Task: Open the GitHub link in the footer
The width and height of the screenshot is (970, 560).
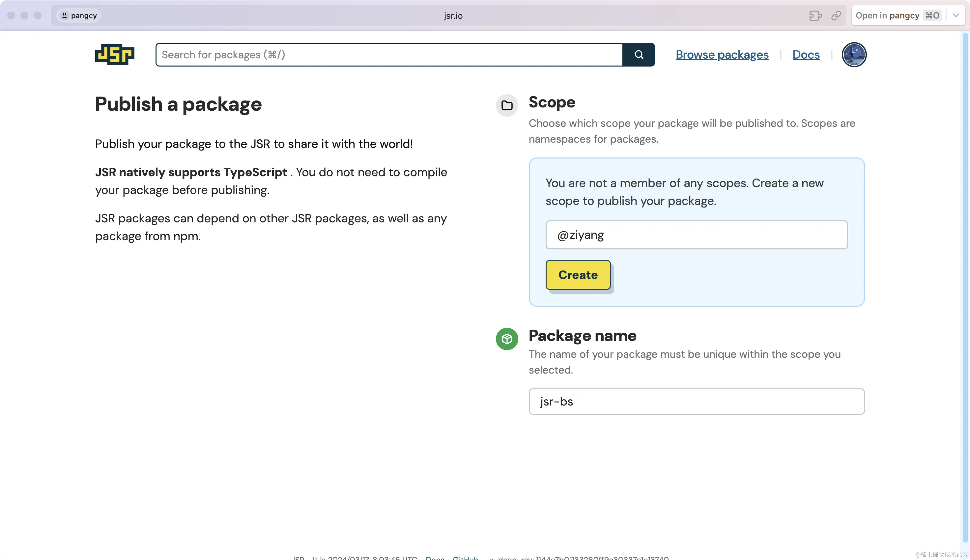Action: pos(465,558)
